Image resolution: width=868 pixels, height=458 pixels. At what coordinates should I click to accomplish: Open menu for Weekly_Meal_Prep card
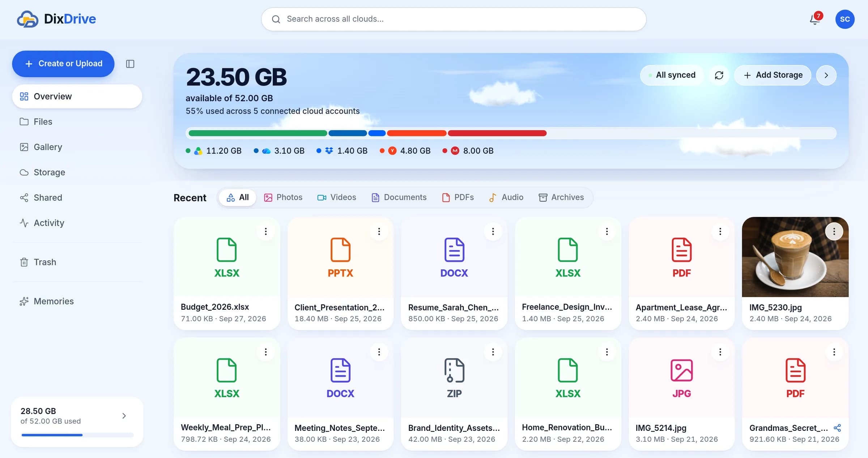tap(266, 352)
